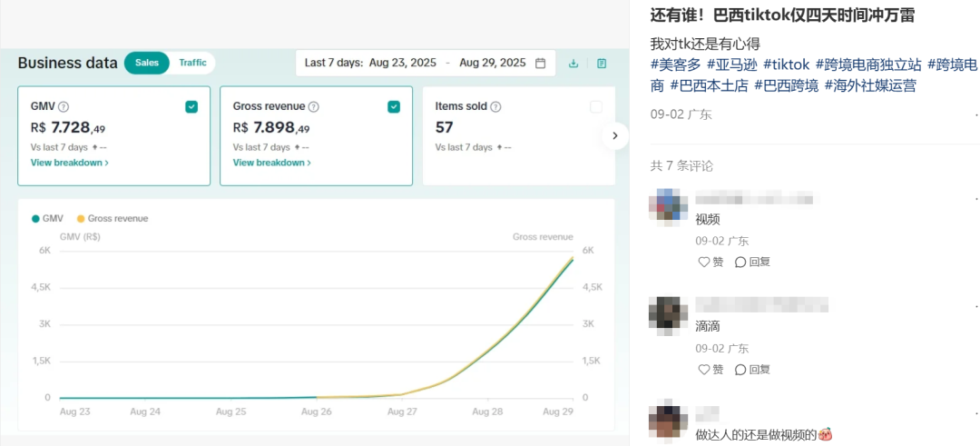980x446 pixels.
Task: Uncheck the GMV metric checkbox
Action: 191,107
